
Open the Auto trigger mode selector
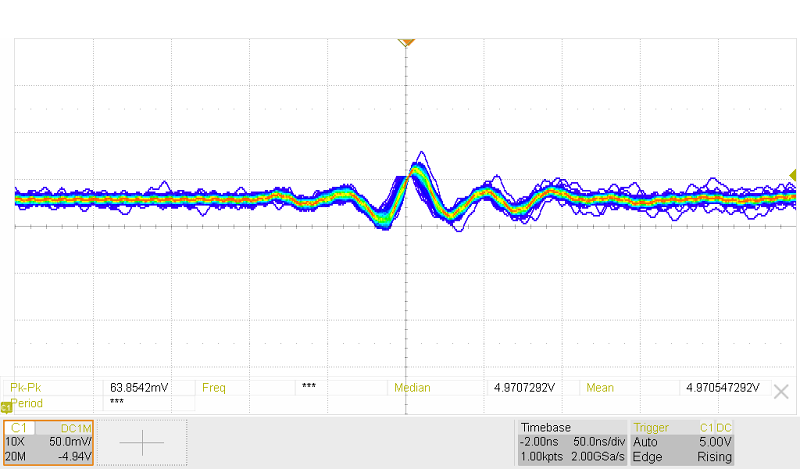(647, 441)
